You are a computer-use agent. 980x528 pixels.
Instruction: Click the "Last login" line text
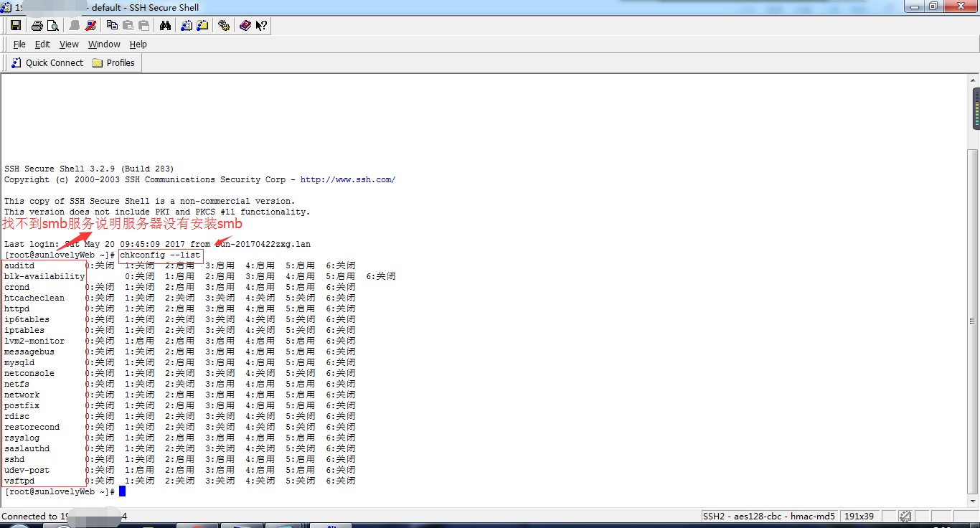(x=158, y=244)
